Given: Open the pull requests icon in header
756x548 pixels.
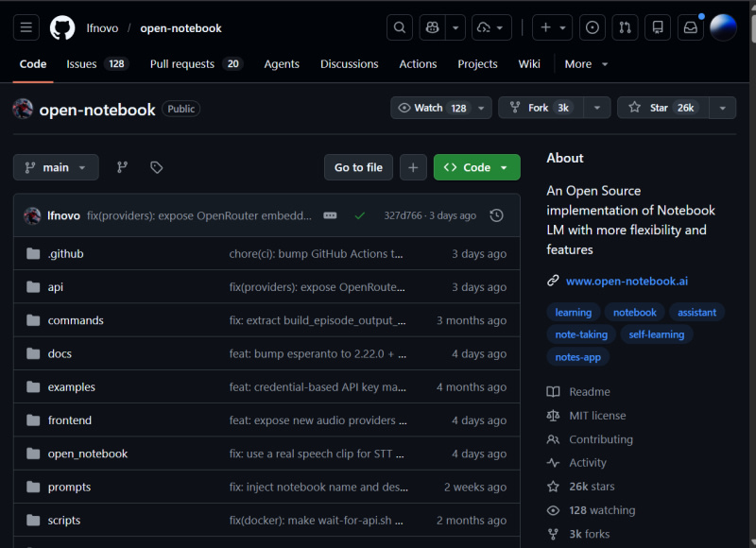Looking at the screenshot, I should pyautogui.click(x=625, y=27).
